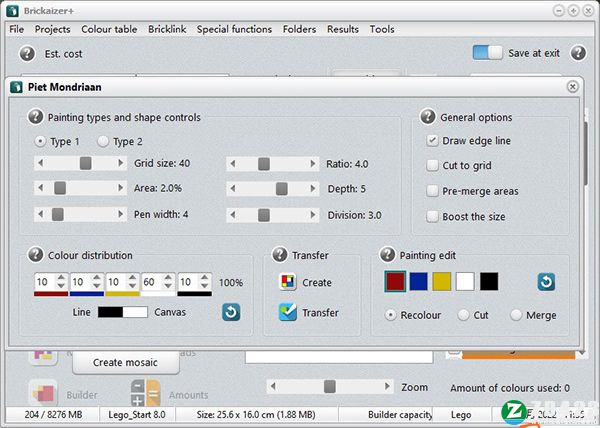Open the Special functions menu

[x=234, y=29]
